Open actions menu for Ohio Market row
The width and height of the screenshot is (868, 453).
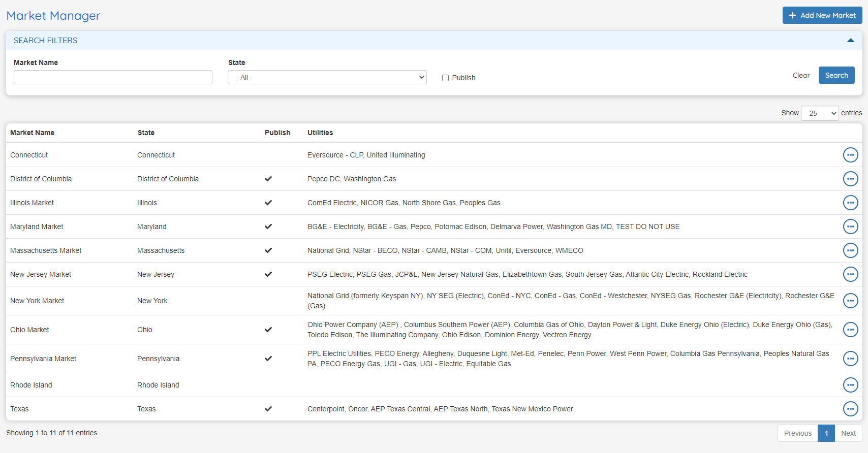[850, 330]
